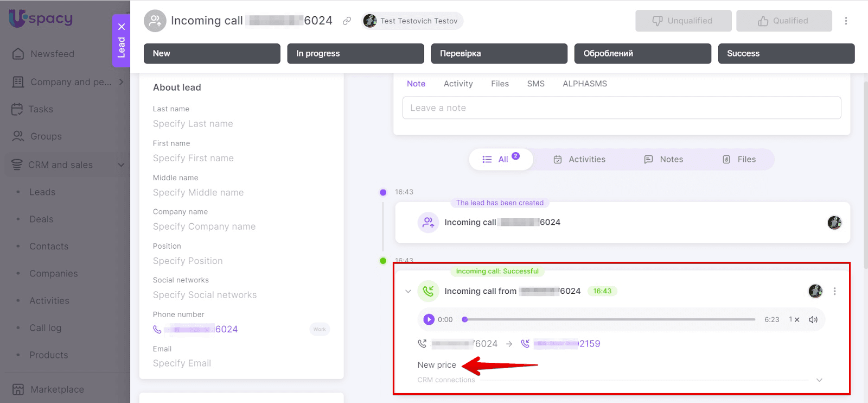Change playback speed 1x setting
The image size is (868, 403).
click(794, 319)
